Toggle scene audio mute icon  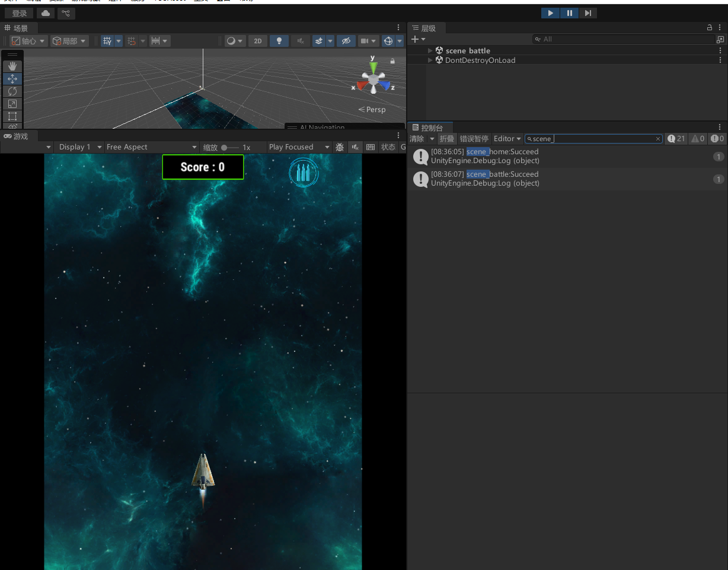point(301,41)
